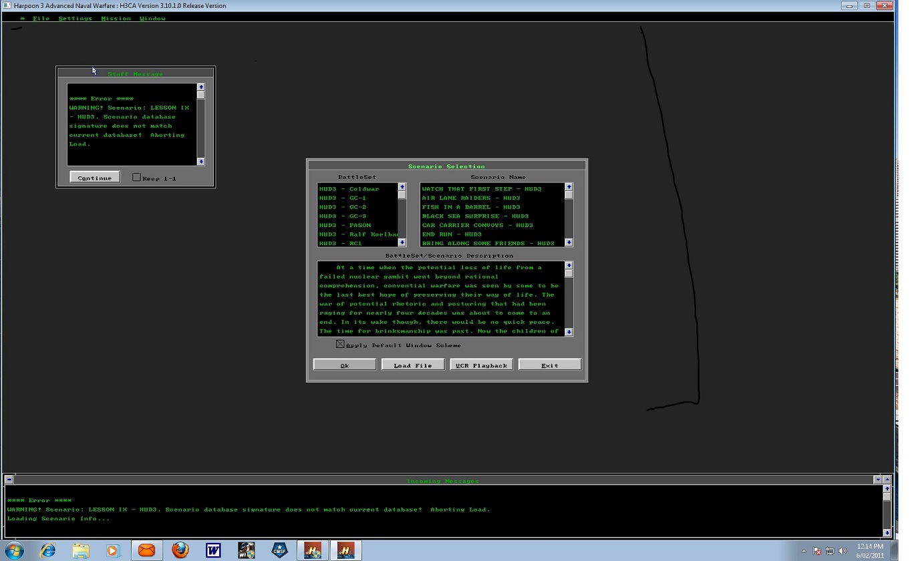The image size is (924, 561).
Task: Click Continue in the Staff Message dialog
Action: pos(95,178)
